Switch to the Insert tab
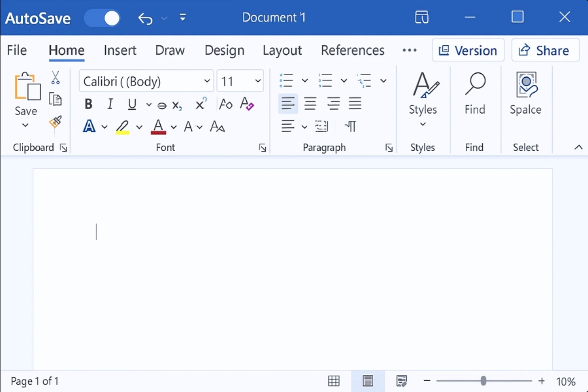This screenshot has width=588, height=392. click(120, 50)
